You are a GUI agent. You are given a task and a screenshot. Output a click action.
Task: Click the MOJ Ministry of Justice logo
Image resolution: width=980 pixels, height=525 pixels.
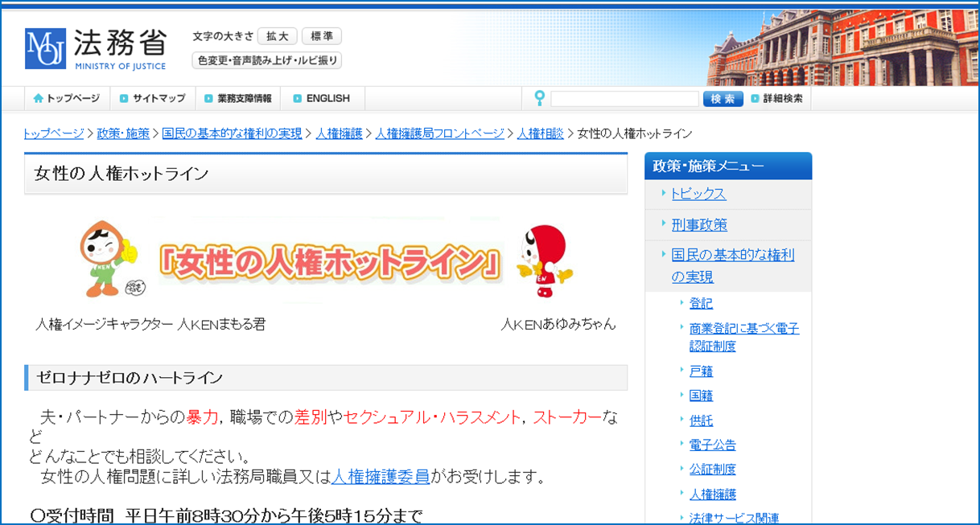tap(96, 50)
